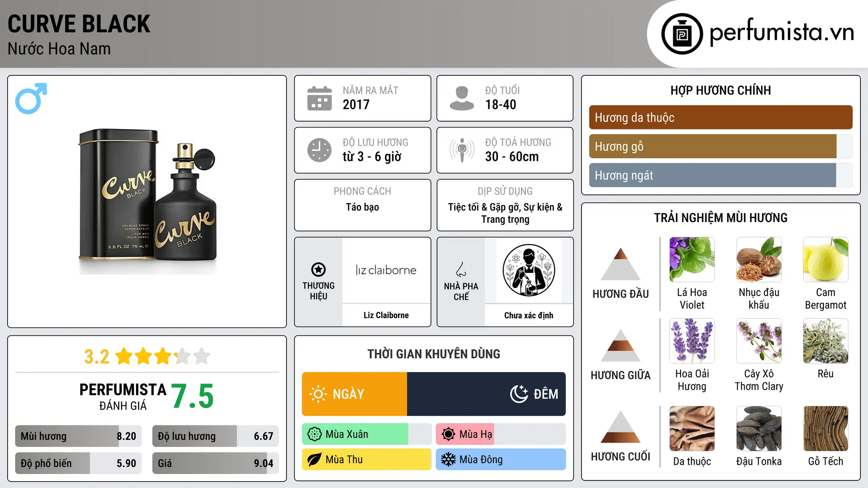868x488 pixels.
Task: Click the blue Mùa Đông season bar
Action: click(501, 460)
